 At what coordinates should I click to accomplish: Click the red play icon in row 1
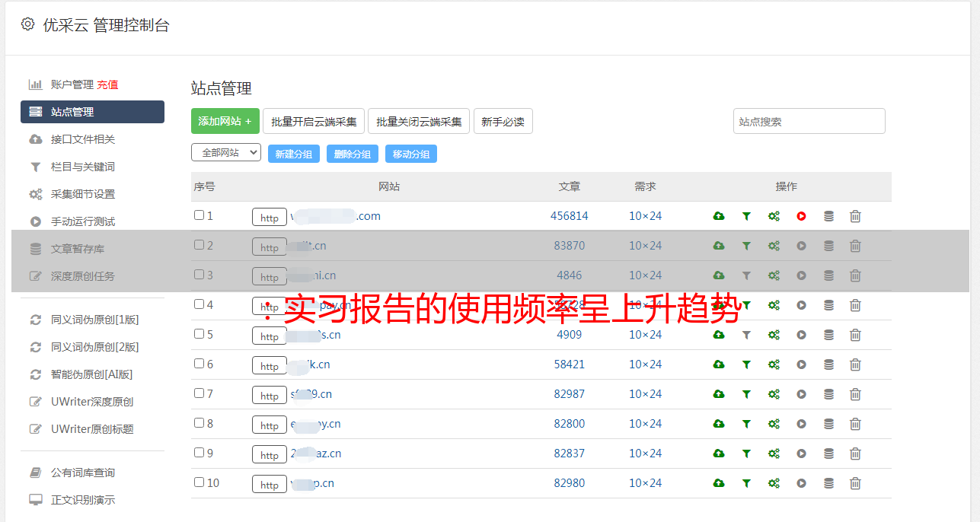point(801,216)
